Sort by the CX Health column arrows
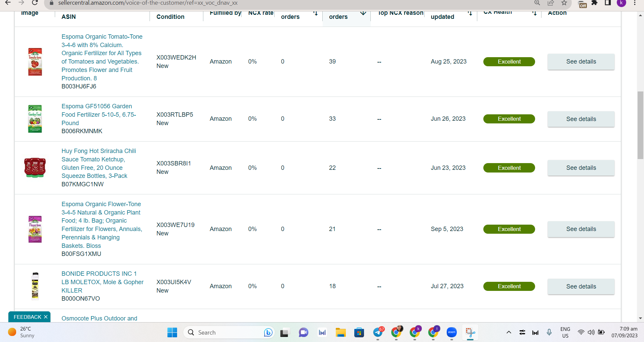 [534, 13]
